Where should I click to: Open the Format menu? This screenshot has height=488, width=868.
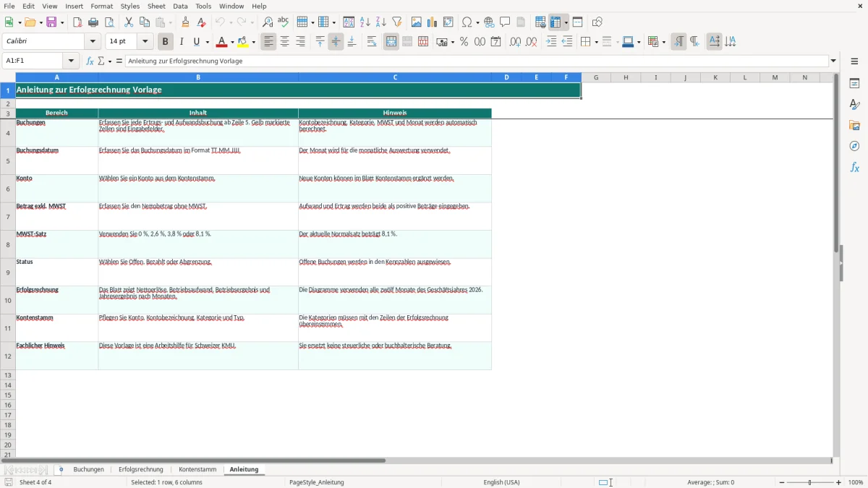pyautogui.click(x=102, y=6)
